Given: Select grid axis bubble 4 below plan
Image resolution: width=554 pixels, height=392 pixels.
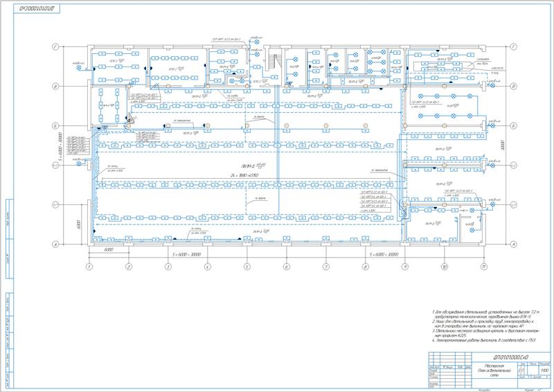Looking at the screenshot, I should [208, 267].
